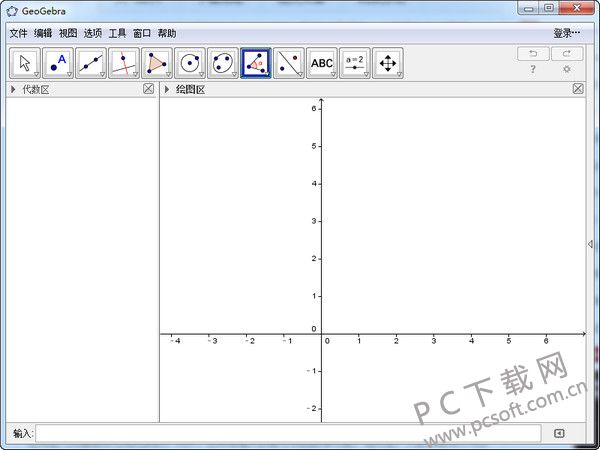Minimize the GeoGebra window
The width and height of the screenshot is (600, 450).
point(529,8)
